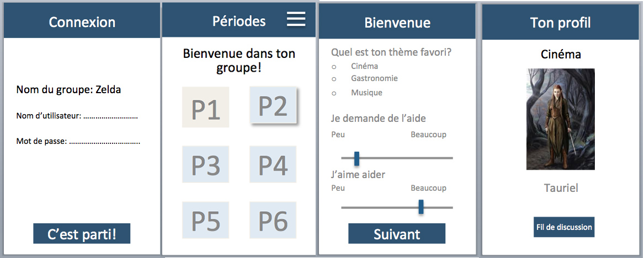Click the Suivant button

point(397,234)
